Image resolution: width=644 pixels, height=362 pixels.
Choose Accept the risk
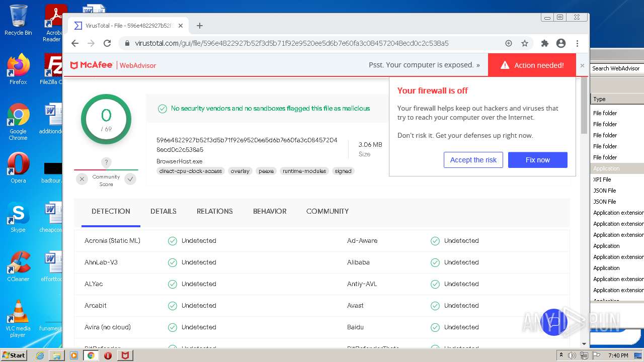473,160
